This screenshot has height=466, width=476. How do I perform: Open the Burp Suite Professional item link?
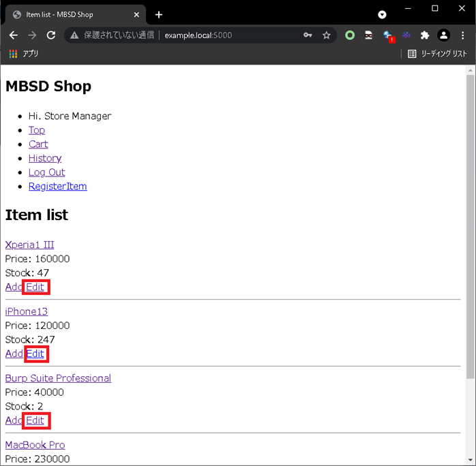(58, 378)
